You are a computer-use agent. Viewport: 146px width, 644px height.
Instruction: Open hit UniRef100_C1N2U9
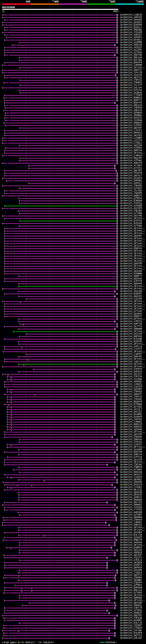click(x=131, y=15)
